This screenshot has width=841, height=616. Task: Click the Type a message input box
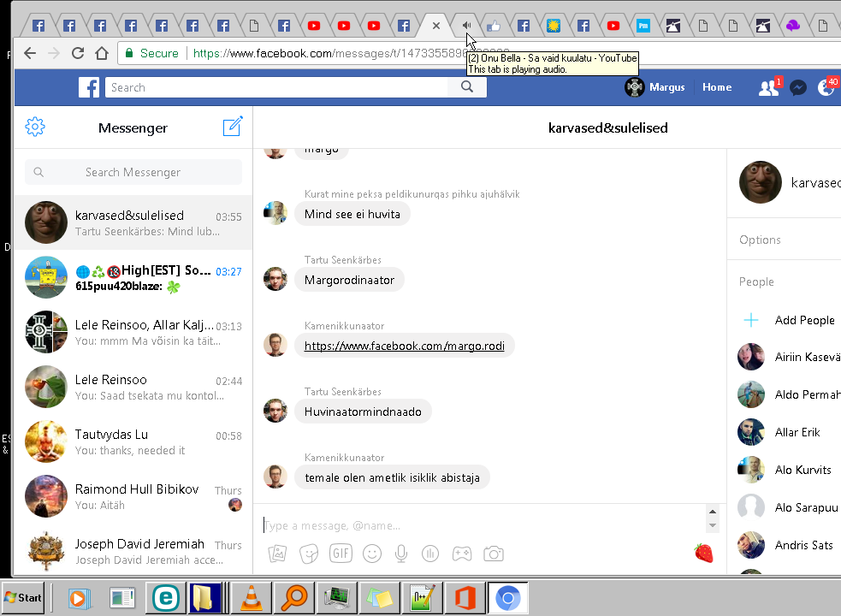point(483,525)
